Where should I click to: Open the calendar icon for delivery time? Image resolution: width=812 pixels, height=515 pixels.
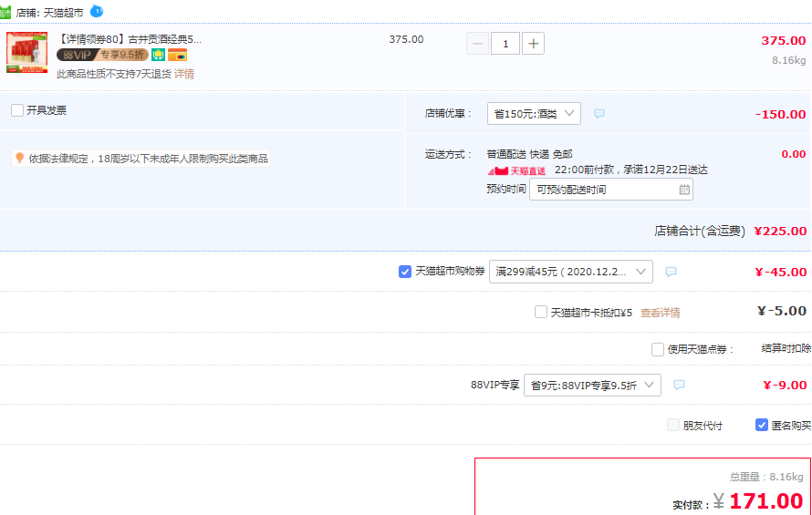(684, 190)
